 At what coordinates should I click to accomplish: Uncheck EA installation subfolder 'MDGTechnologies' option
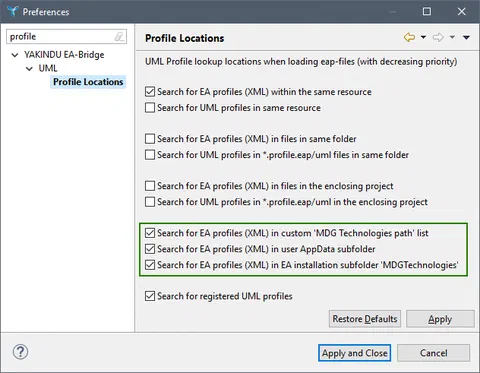pyautogui.click(x=150, y=265)
